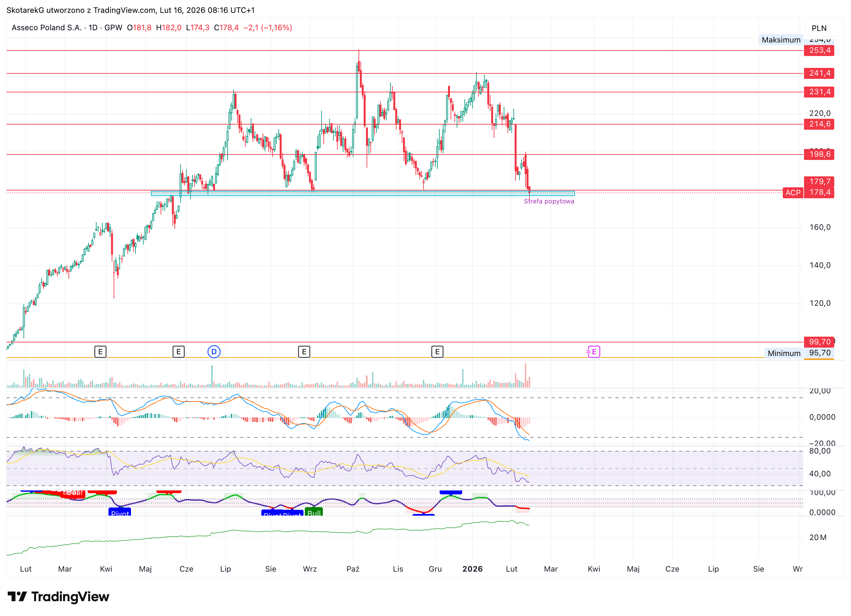Select the 241,4 price level label

[819, 73]
